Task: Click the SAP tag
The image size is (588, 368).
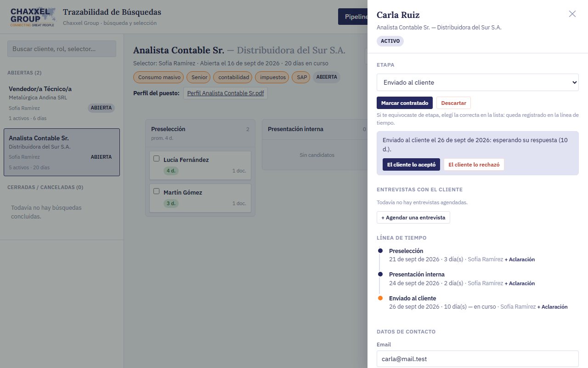Action: tap(302, 77)
